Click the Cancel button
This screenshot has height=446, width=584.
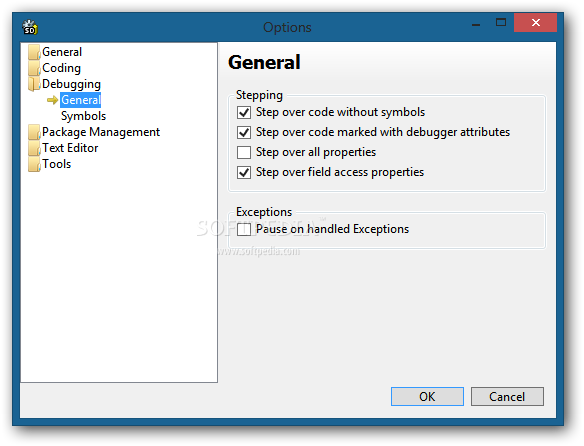coord(507,396)
